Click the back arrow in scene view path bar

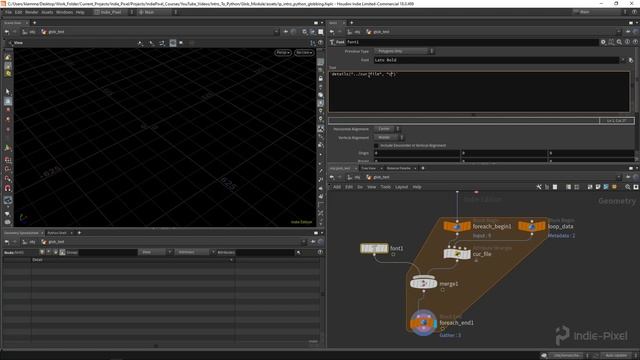point(7,31)
